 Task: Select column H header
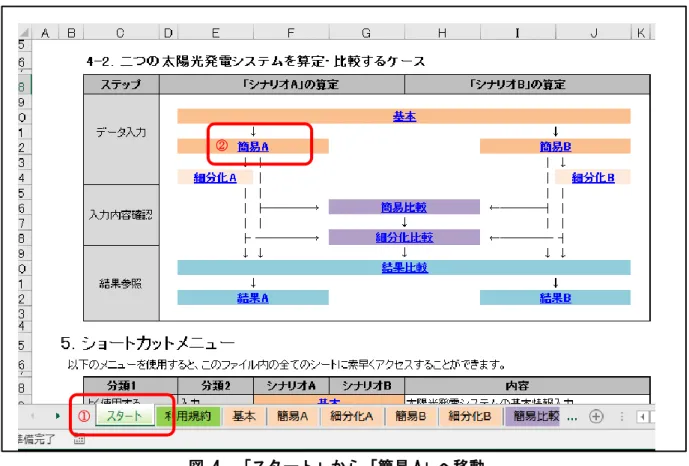[442, 33]
